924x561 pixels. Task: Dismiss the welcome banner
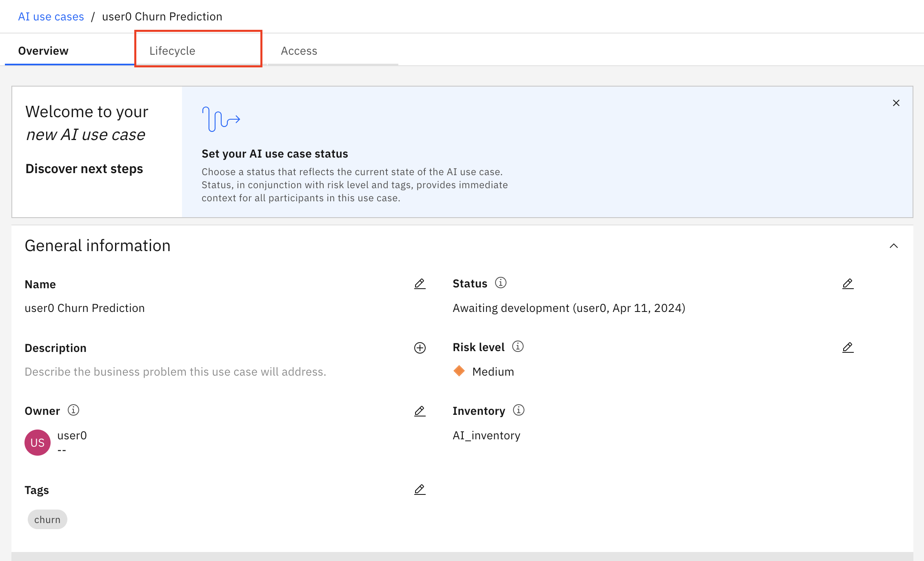[896, 102]
